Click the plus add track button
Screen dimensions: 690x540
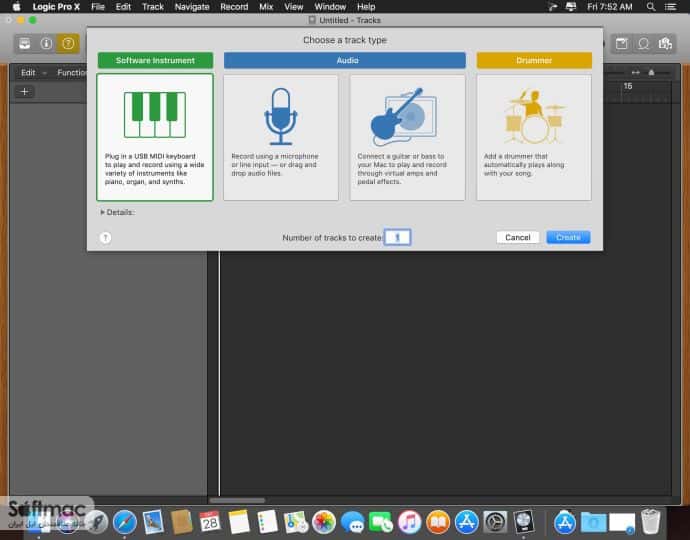tap(25, 92)
